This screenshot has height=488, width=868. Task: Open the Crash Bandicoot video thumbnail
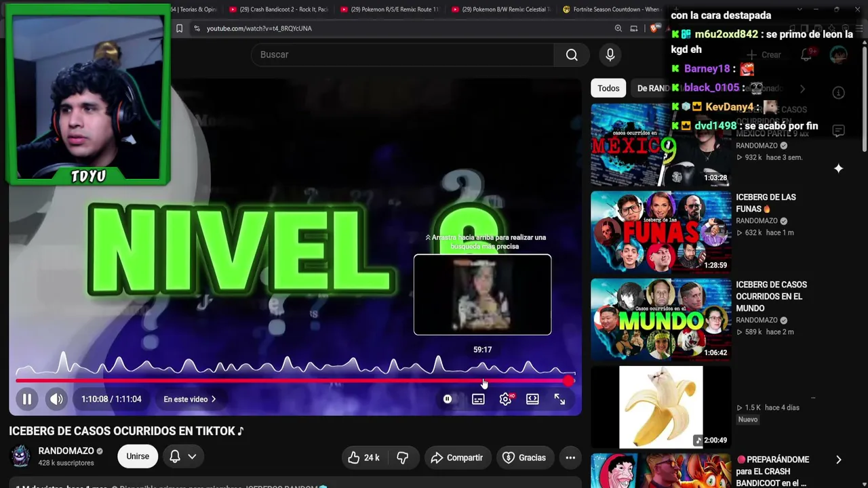click(661, 470)
